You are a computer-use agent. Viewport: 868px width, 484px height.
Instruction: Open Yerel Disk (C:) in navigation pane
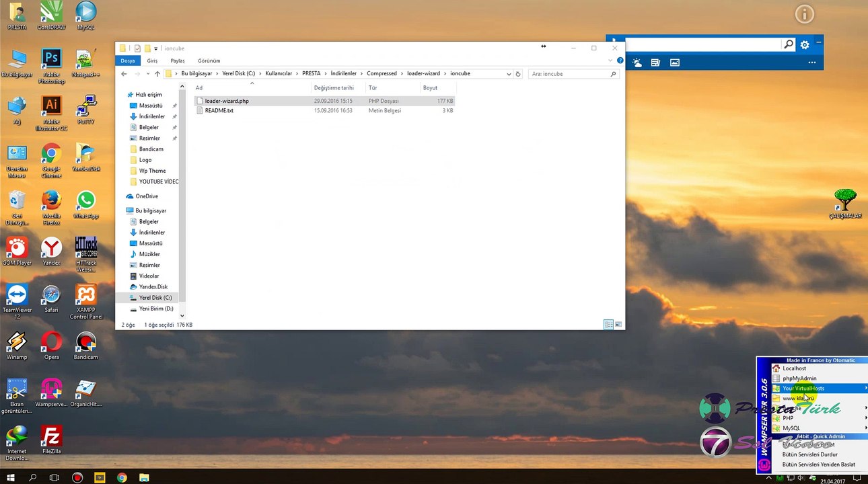155,298
